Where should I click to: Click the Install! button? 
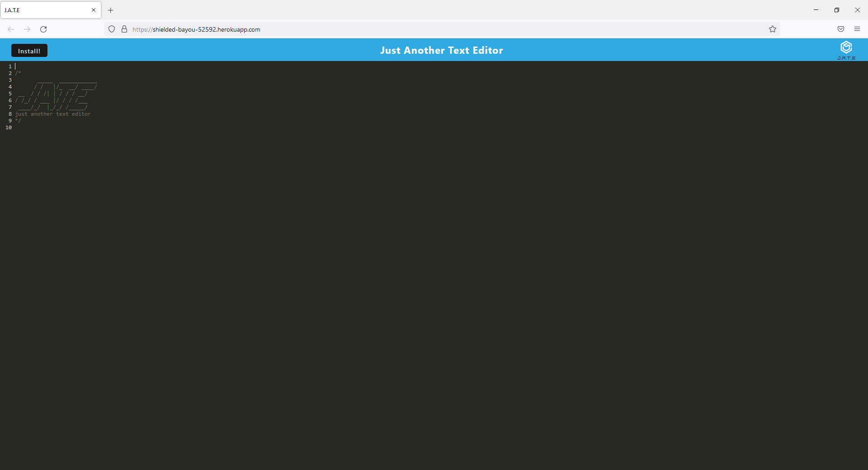click(28, 50)
